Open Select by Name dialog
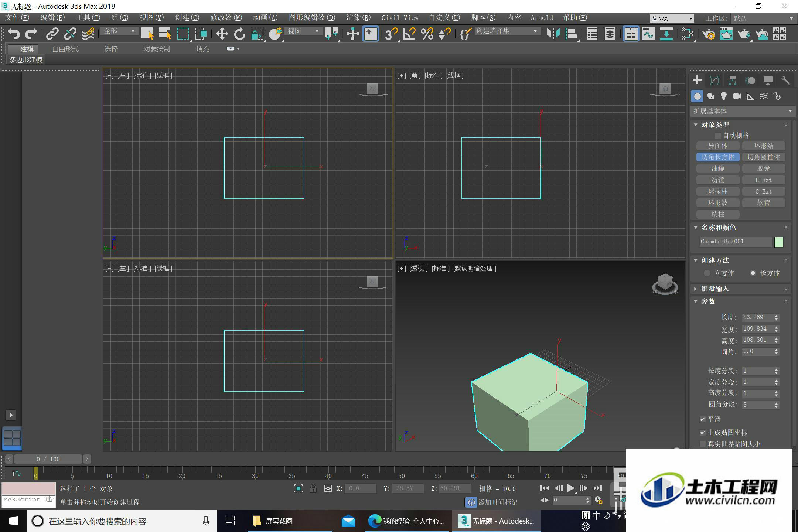The height and width of the screenshot is (532, 798). [x=165, y=34]
